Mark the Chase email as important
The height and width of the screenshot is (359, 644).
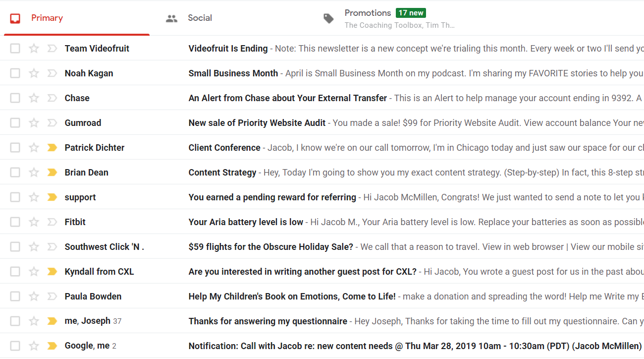point(52,98)
